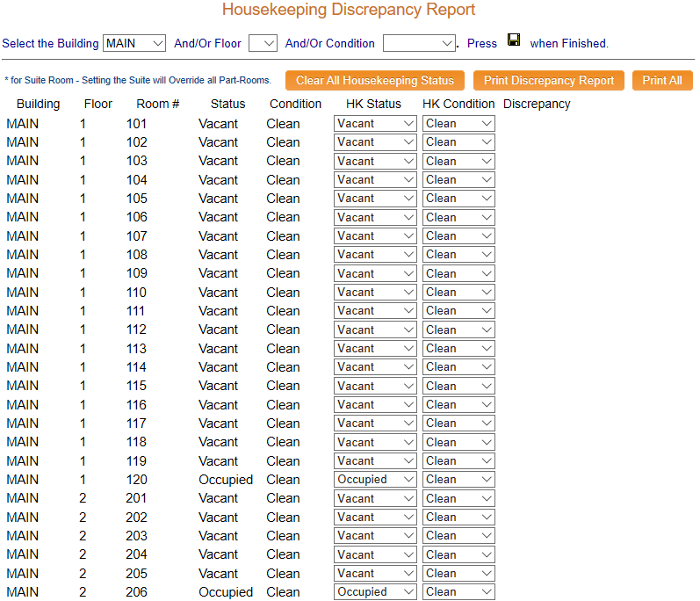
Task: Open HK Condition dropdown for room 101
Action: coord(458,124)
